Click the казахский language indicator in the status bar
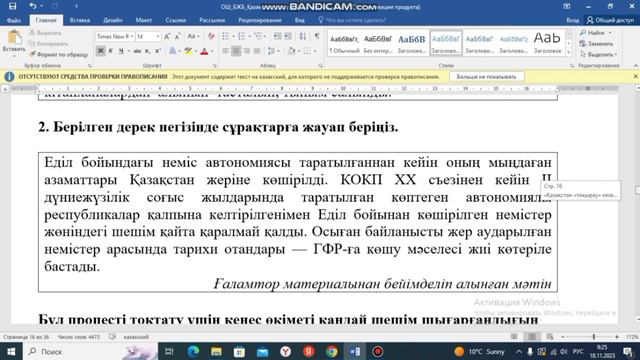The height and width of the screenshot is (360, 640). coord(136,337)
